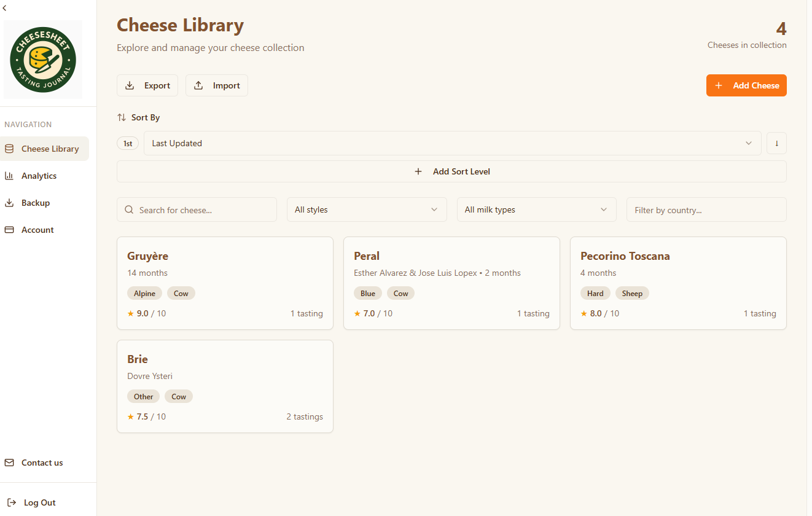The height and width of the screenshot is (516, 812).
Task: Go to Analytics page
Action: coord(44,176)
